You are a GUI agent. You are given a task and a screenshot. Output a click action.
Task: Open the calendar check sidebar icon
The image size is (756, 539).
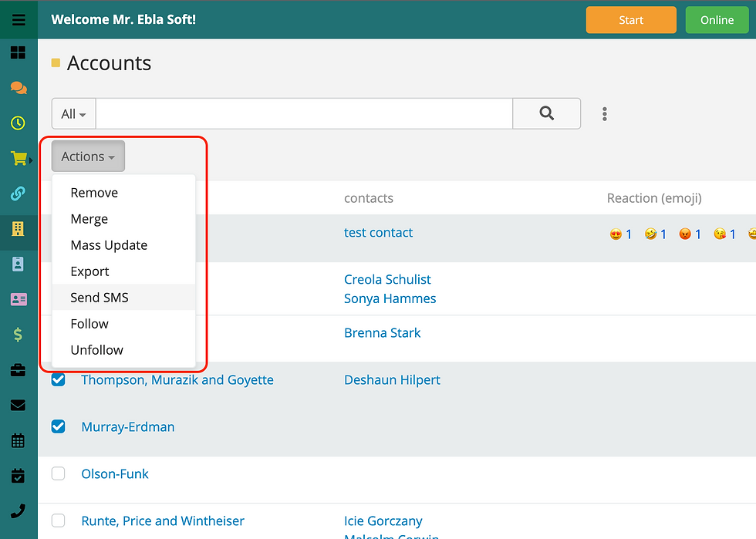coord(19,475)
